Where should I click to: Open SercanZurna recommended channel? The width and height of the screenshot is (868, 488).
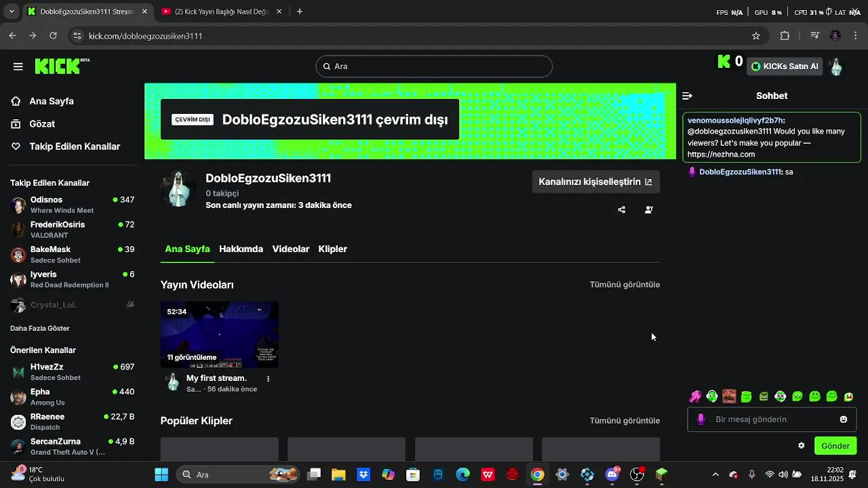[x=72, y=446]
